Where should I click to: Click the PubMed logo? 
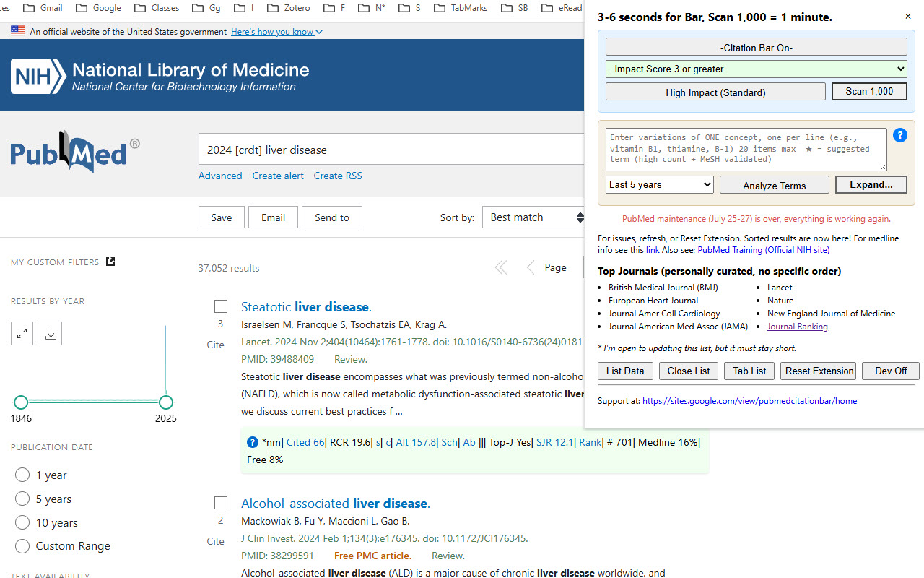(x=75, y=152)
